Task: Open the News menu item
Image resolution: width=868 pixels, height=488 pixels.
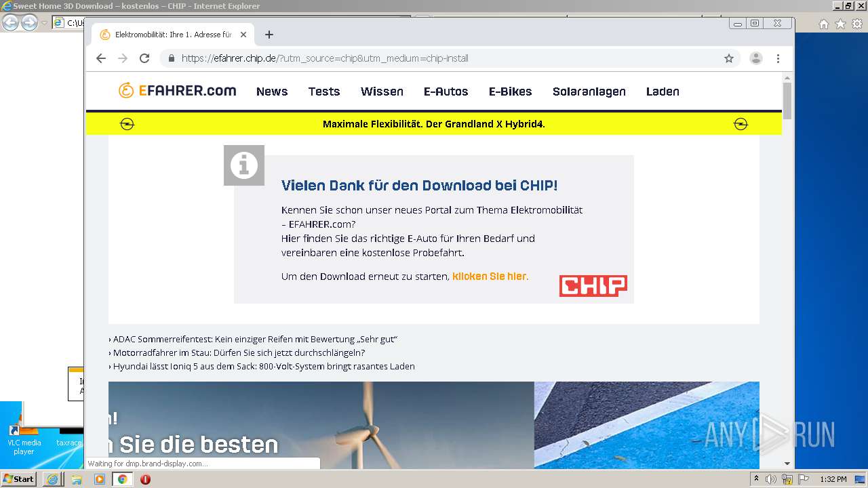Action: point(272,91)
